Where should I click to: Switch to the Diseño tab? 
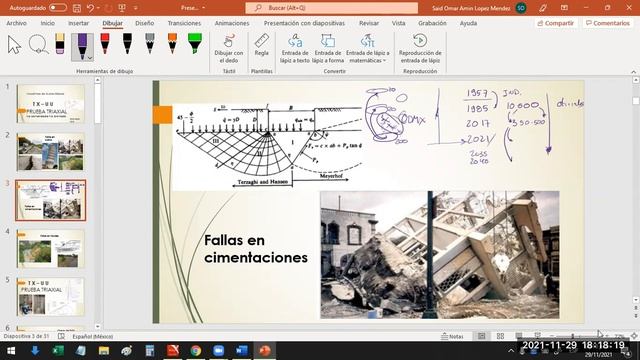(144, 23)
